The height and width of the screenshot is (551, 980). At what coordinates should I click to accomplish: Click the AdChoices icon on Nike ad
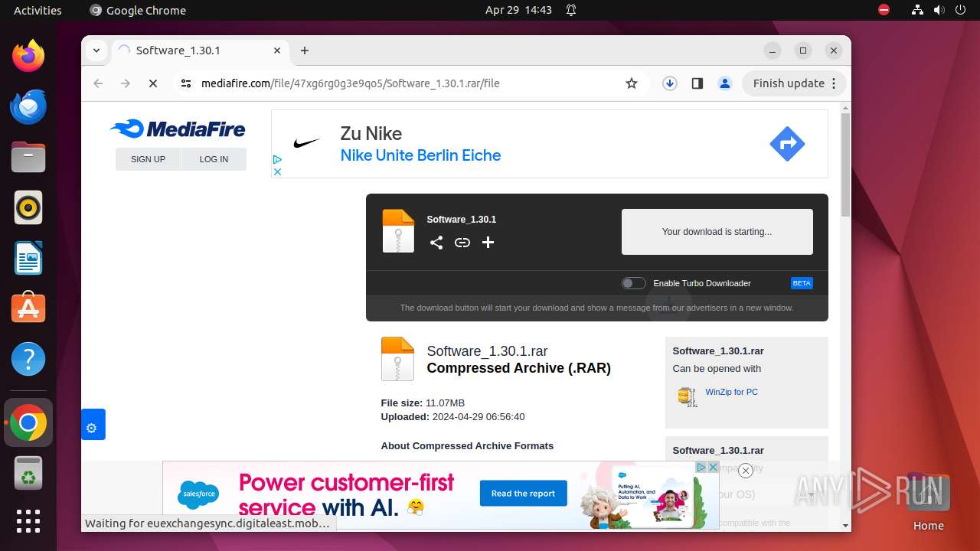point(277,160)
